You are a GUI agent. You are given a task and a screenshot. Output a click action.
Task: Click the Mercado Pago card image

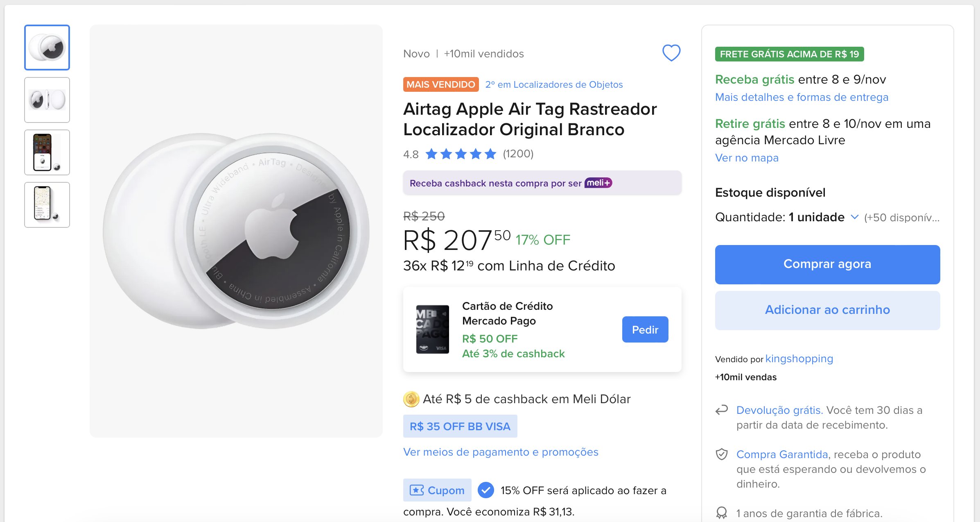(432, 329)
